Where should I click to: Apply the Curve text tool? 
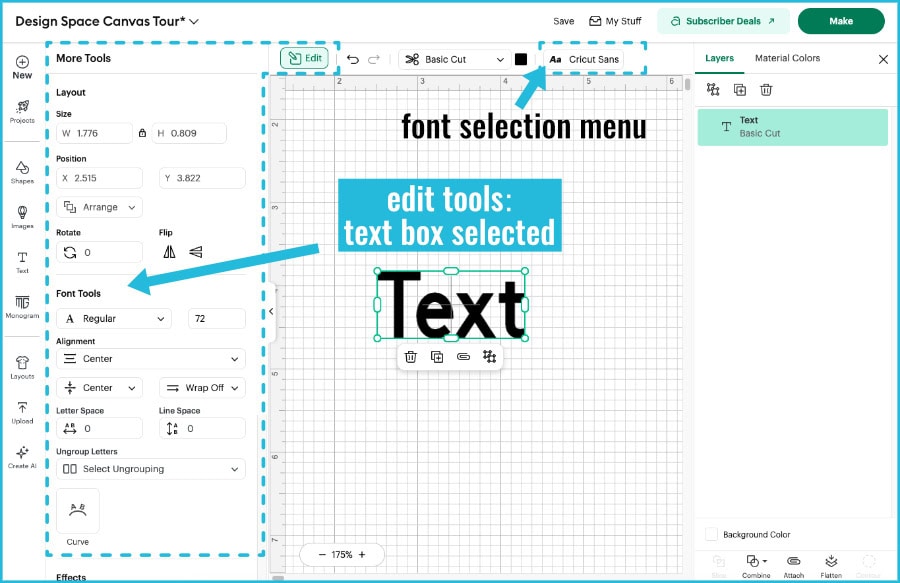tap(78, 511)
